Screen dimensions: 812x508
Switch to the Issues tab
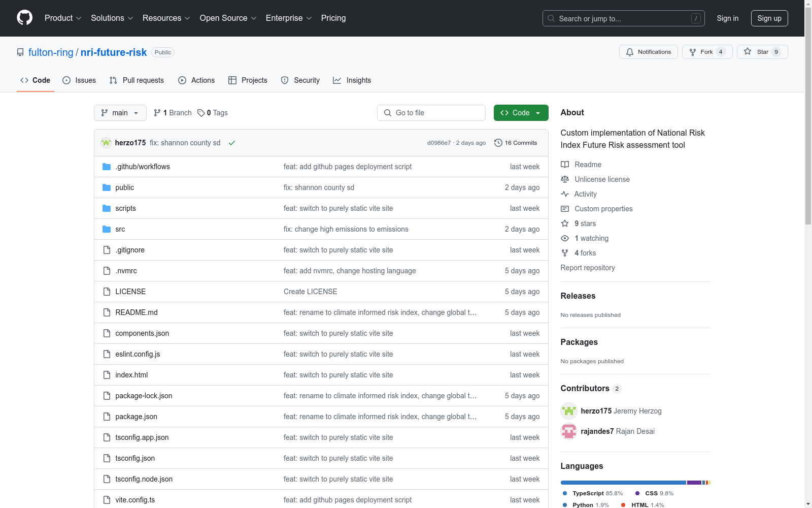coord(79,80)
